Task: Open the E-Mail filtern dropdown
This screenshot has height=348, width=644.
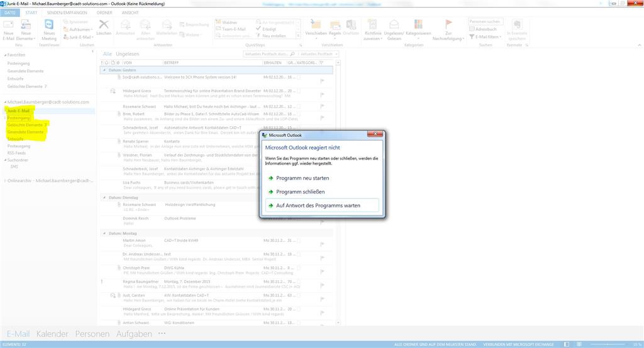Action: (x=485, y=36)
